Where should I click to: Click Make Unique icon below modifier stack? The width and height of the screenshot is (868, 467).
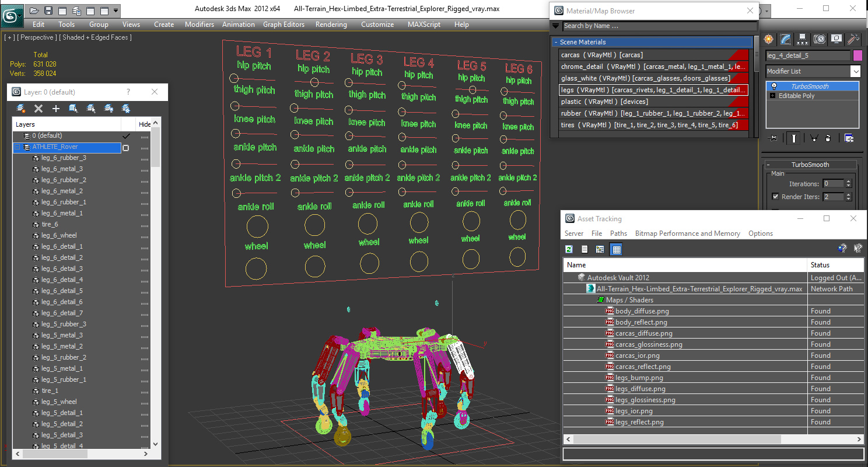click(813, 138)
